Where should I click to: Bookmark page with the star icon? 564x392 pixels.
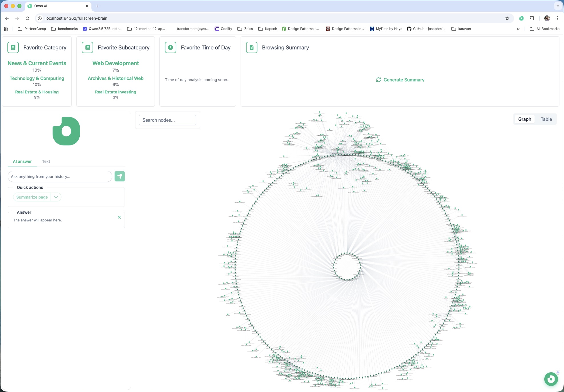507,18
